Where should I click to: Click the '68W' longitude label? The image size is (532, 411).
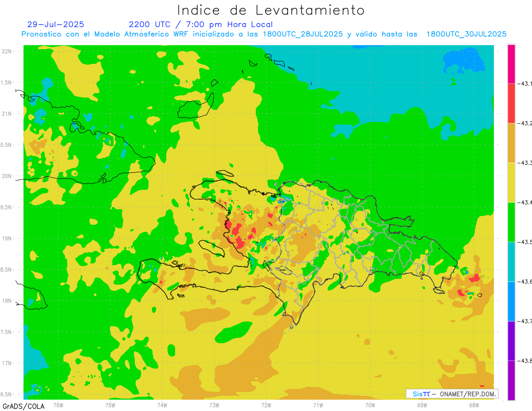click(x=474, y=405)
